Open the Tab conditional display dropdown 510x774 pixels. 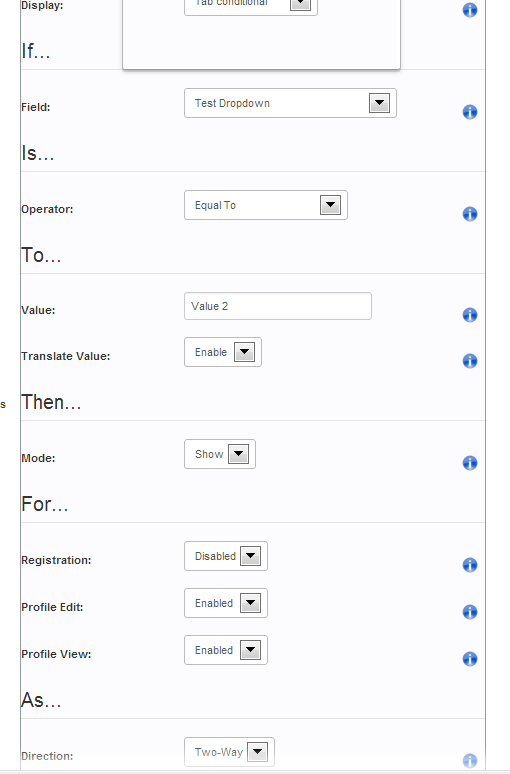(x=251, y=5)
